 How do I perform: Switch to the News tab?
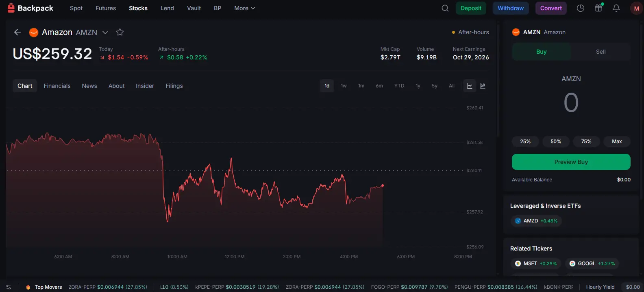point(89,86)
